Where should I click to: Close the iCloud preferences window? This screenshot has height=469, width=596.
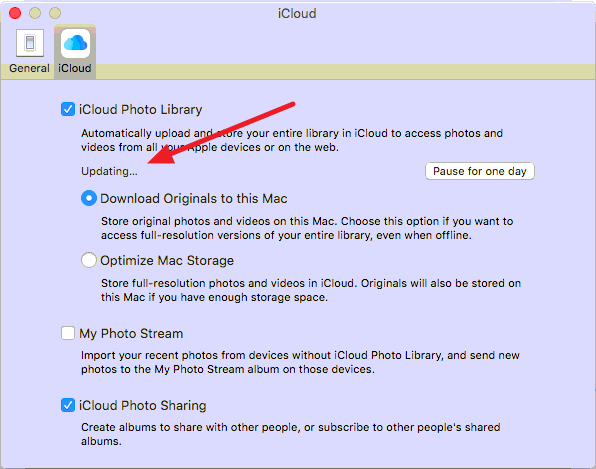[x=15, y=13]
